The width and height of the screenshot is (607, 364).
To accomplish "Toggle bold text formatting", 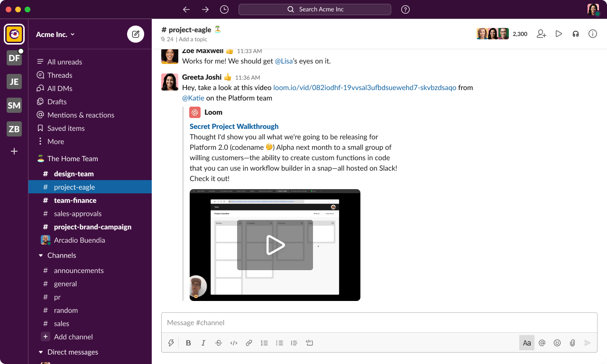I will coord(188,343).
